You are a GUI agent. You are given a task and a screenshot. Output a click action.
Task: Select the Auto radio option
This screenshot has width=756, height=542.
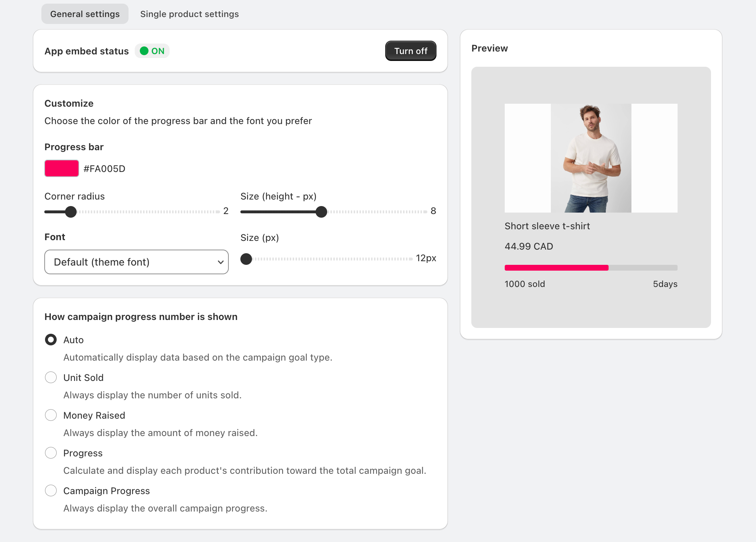(x=51, y=340)
